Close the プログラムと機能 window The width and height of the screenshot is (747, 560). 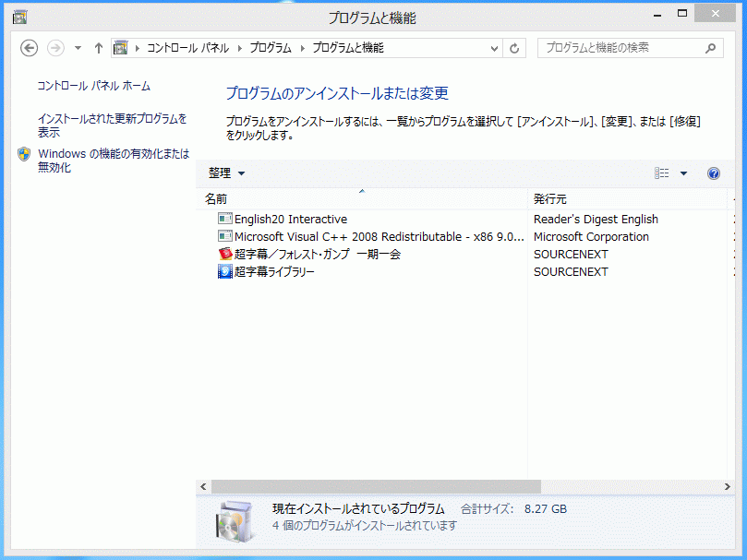point(715,14)
